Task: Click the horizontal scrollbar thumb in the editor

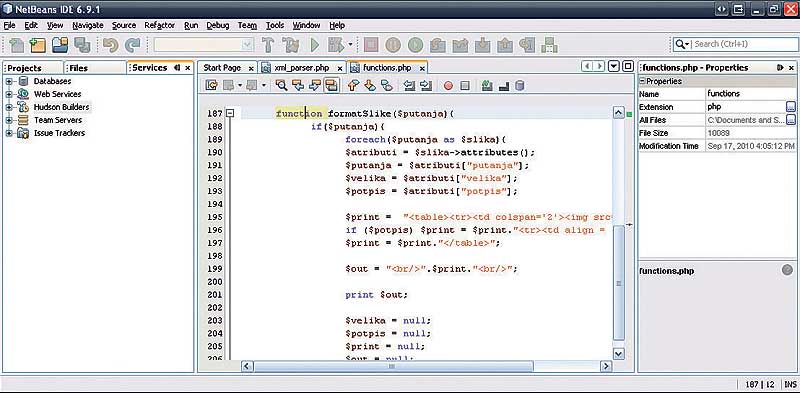Action: pyautogui.click(x=393, y=366)
